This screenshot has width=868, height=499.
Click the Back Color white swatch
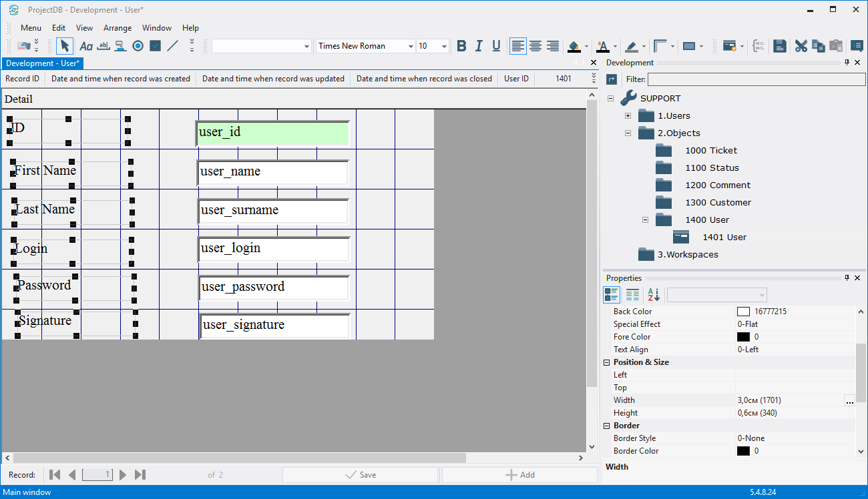pyautogui.click(x=743, y=312)
